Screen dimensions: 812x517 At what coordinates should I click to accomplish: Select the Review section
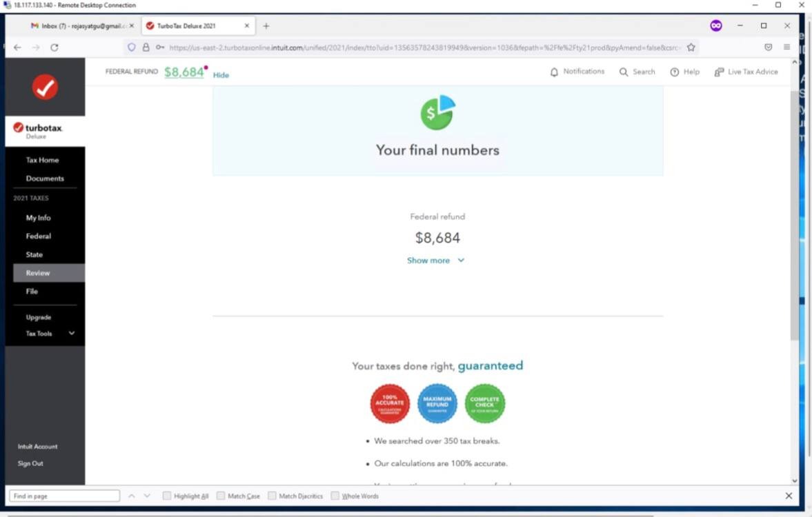pyautogui.click(x=49, y=273)
